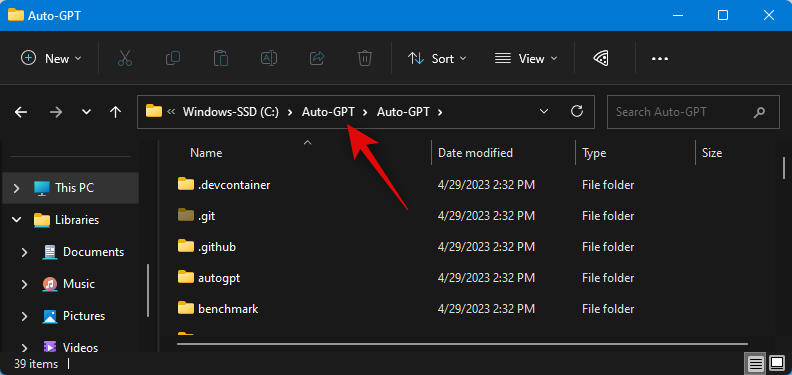Image resolution: width=792 pixels, height=375 pixels.
Task: Collapse the Libraries tree node
Action: 17,220
